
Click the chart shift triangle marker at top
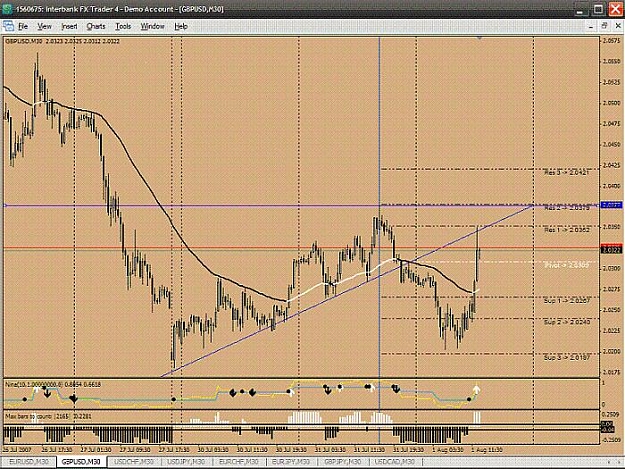pyautogui.click(x=480, y=38)
